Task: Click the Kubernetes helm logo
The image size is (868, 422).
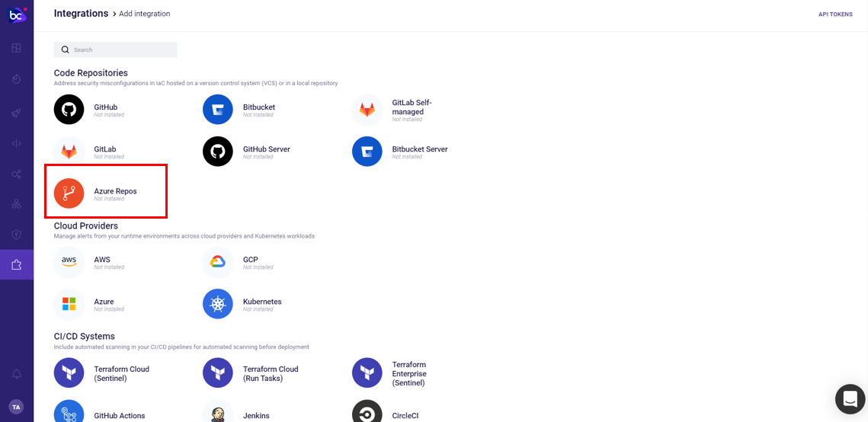Action: tap(217, 304)
